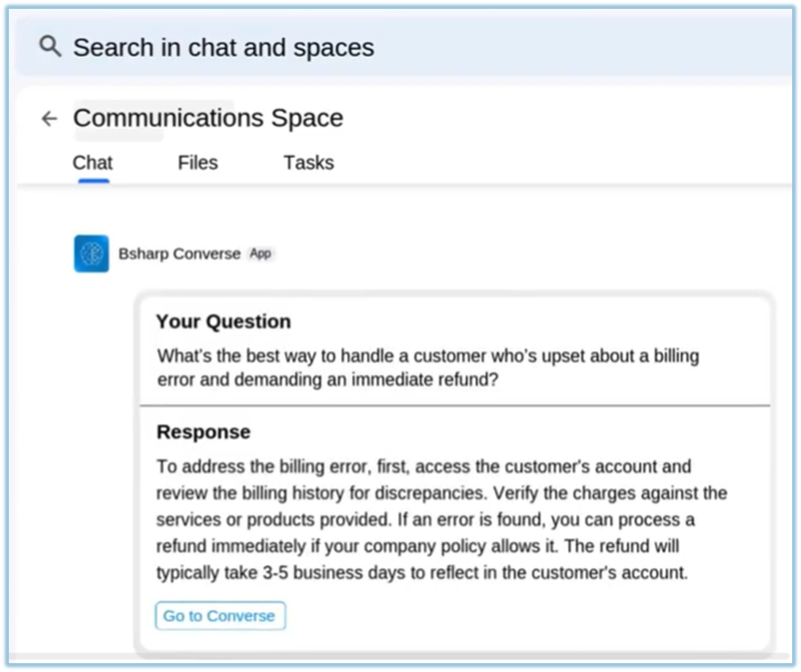Viewport: 801px width, 672px height.
Task: Click the Your Question heading
Action: (x=223, y=322)
